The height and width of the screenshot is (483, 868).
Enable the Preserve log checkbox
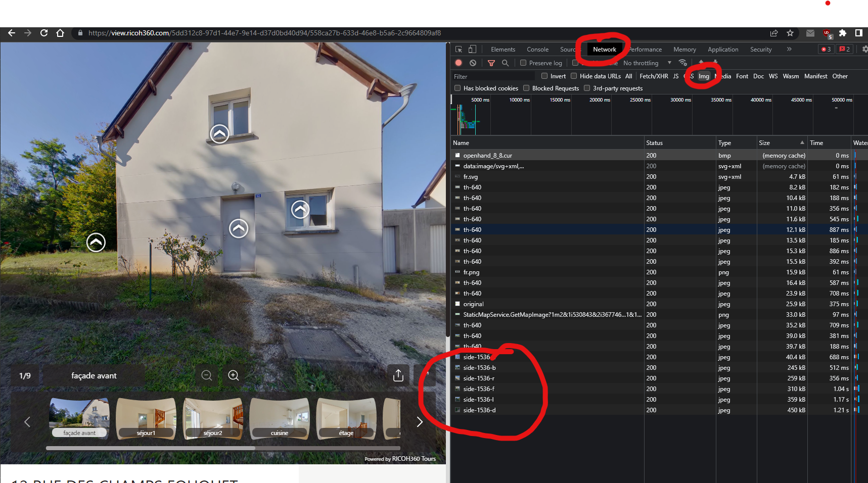click(524, 63)
